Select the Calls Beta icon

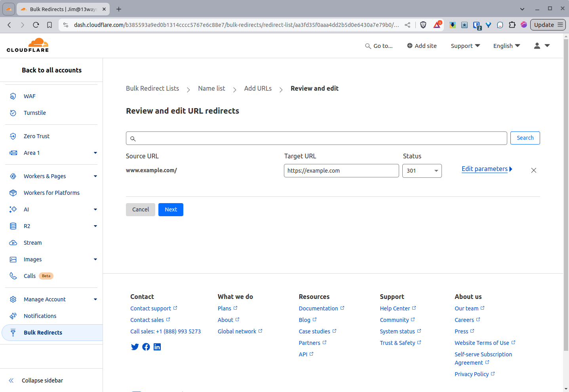click(12, 276)
